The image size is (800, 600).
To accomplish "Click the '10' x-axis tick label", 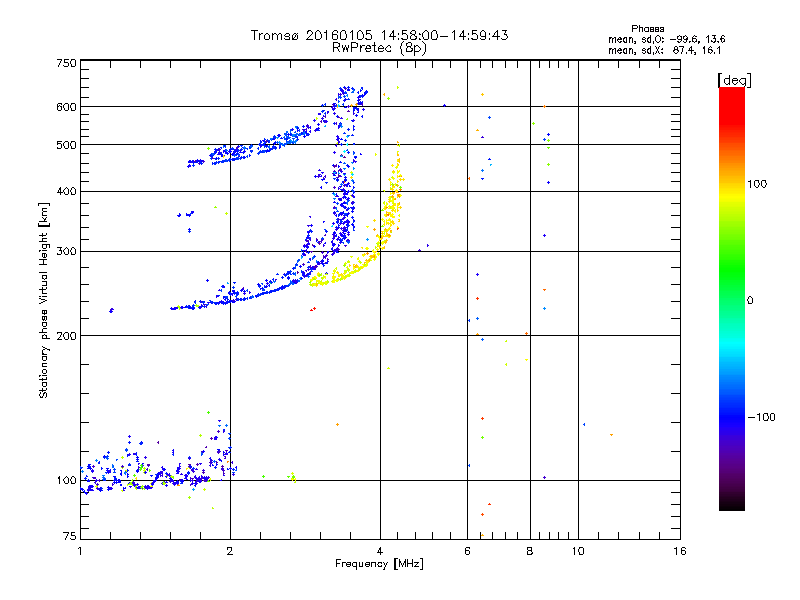I will point(578,551).
